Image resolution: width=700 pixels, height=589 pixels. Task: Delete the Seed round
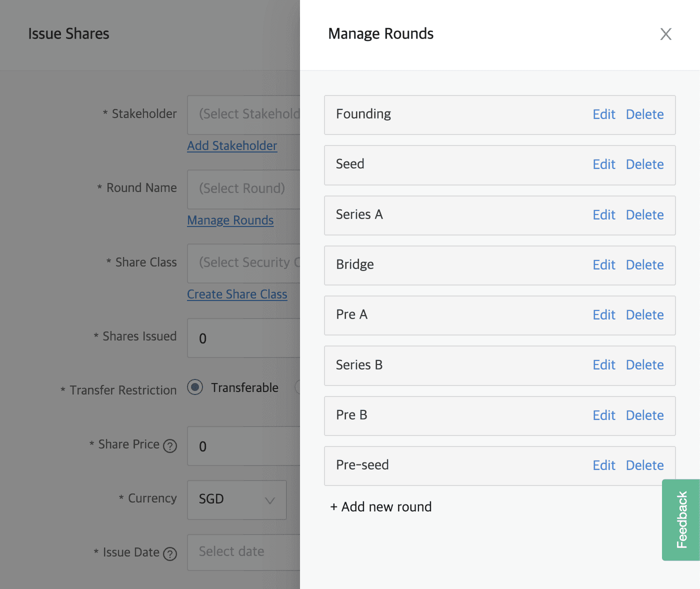[x=644, y=164]
